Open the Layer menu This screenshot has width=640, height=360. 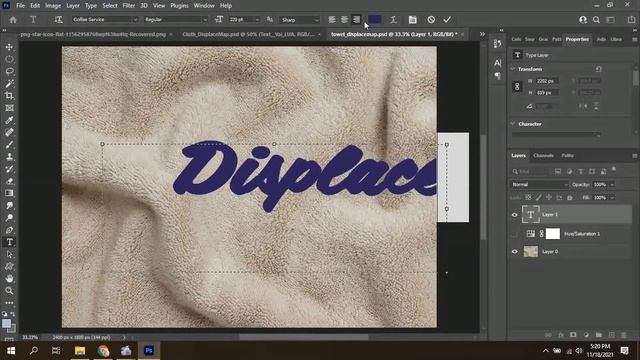73,6
